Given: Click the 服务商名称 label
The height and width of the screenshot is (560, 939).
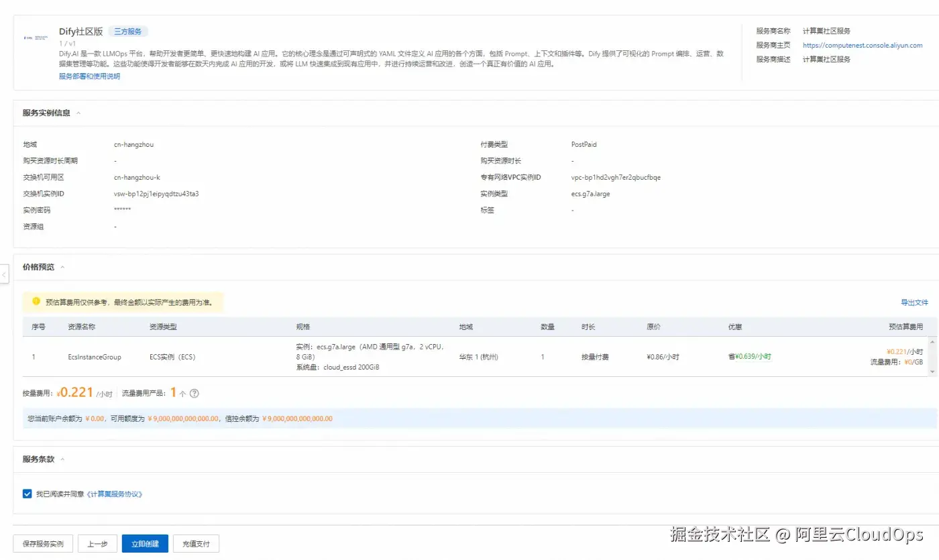Looking at the screenshot, I should click(773, 31).
